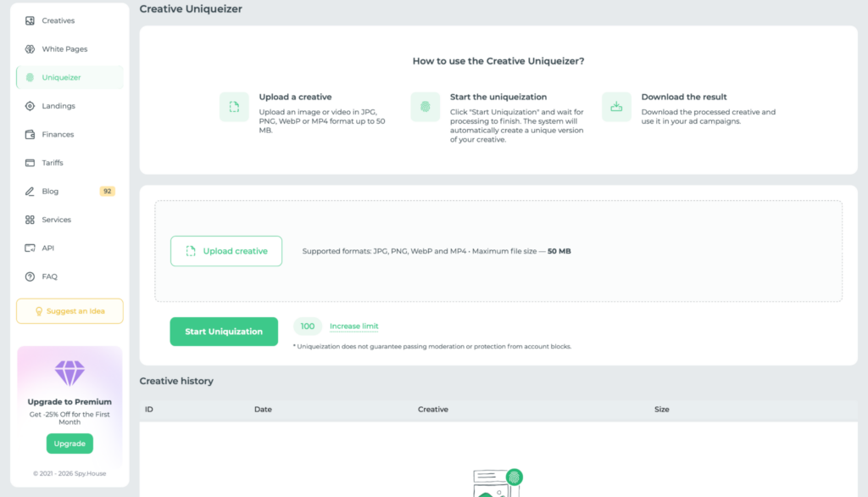
Task: Open the Finances wallet icon
Action: pos(30,134)
